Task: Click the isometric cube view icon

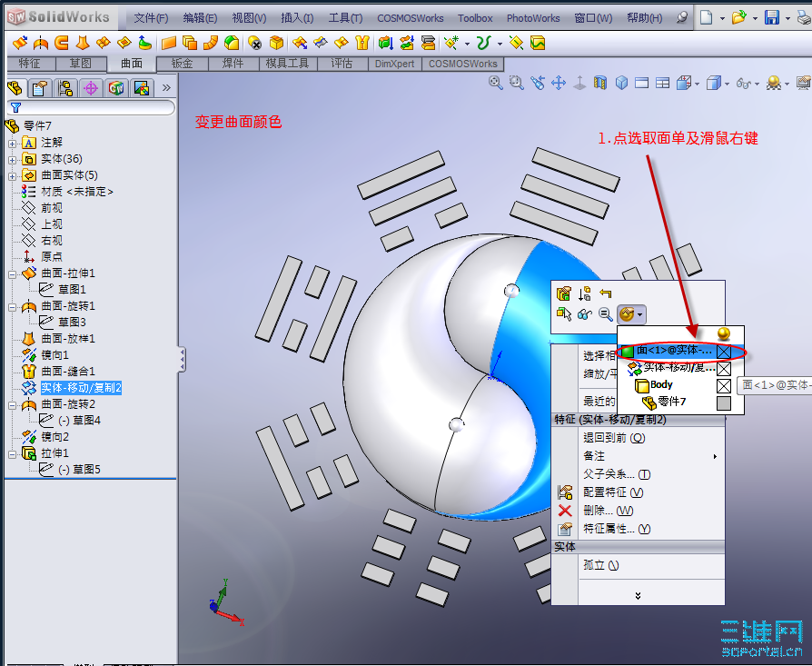Action: (621, 83)
